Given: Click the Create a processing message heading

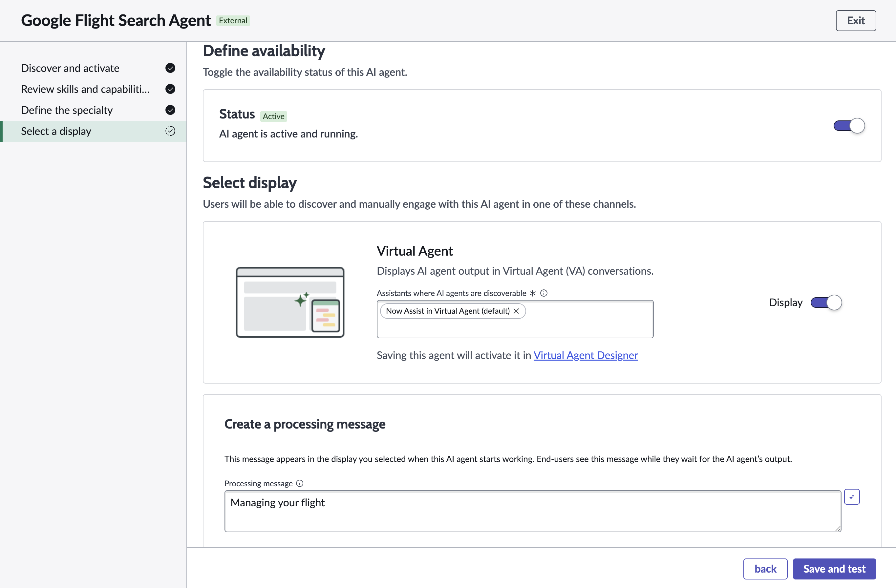Looking at the screenshot, I should 305,424.
